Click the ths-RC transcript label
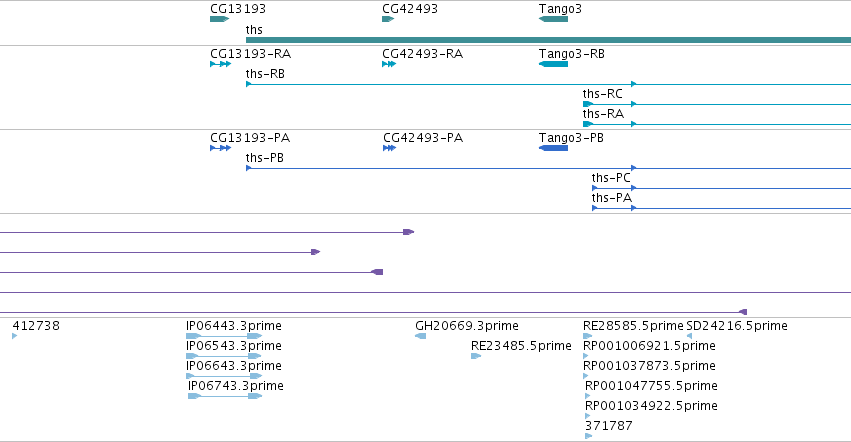This screenshot has width=851, height=442. pyautogui.click(x=602, y=94)
